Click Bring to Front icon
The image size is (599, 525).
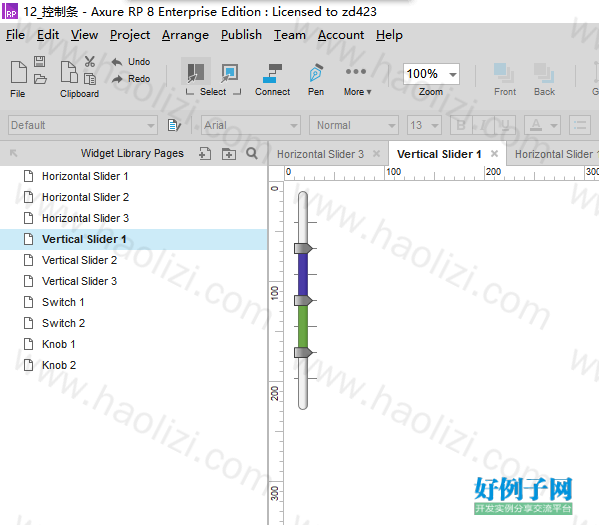click(504, 73)
